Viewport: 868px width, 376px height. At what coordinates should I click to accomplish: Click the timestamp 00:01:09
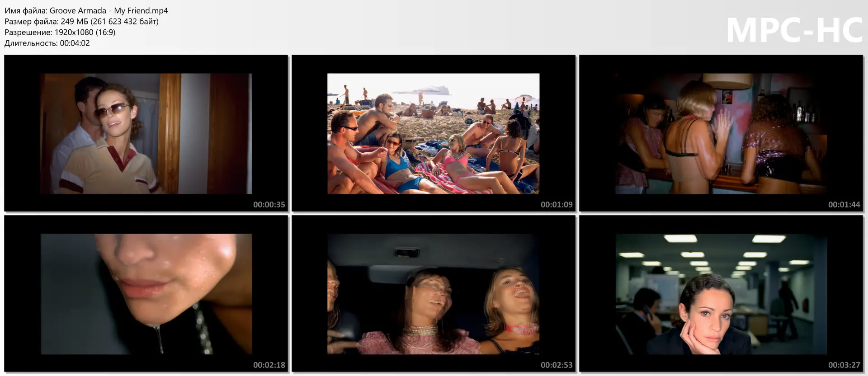click(x=557, y=204)
